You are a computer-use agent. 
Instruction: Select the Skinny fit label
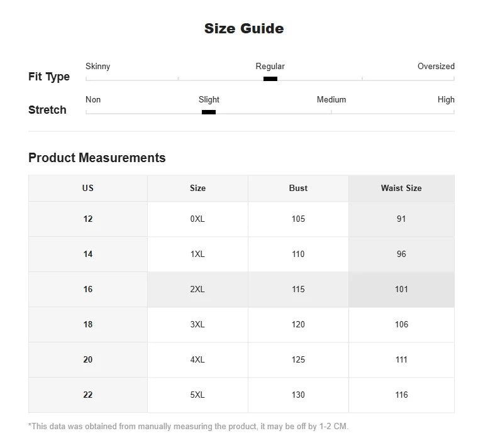click(97, 67)
